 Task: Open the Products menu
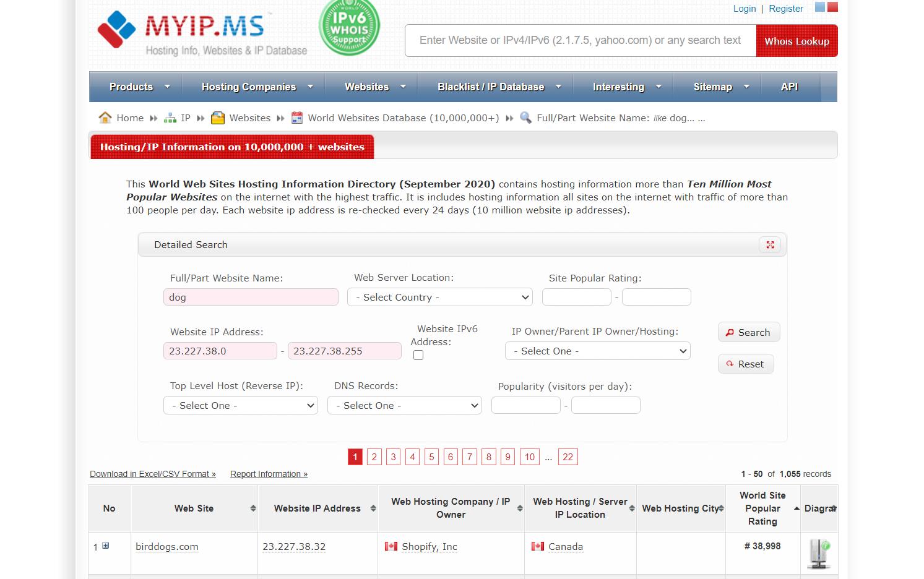(136, 87)
